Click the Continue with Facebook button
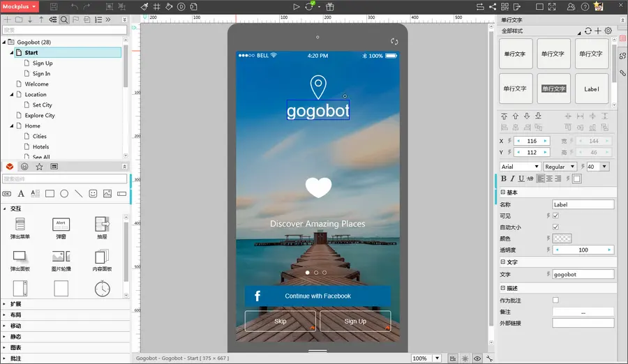 (x=317, y=296)
